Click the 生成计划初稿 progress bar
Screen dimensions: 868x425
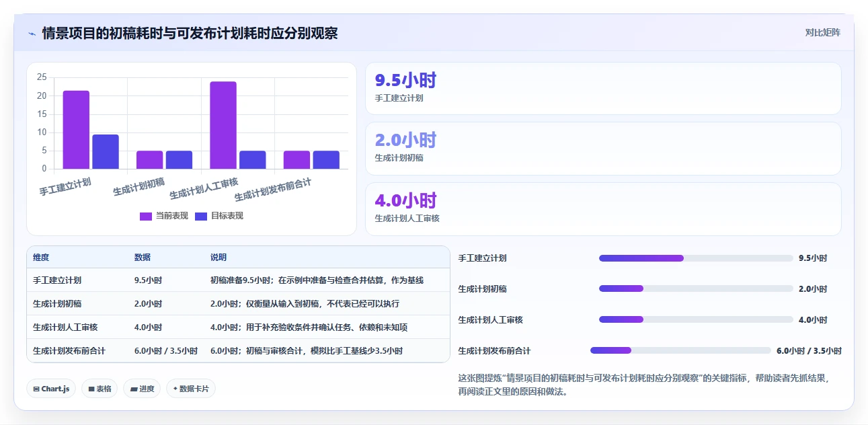pyautogui.click(x=696, y=289)
